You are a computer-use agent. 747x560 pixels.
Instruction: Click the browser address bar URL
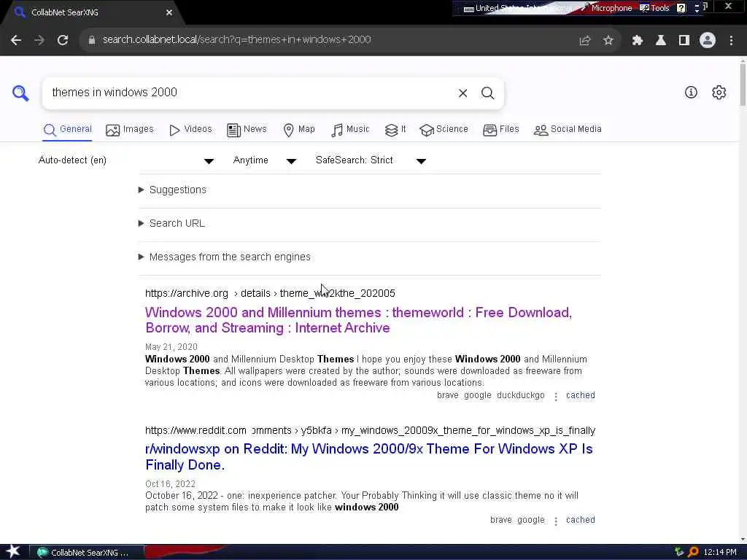point(237,40)
